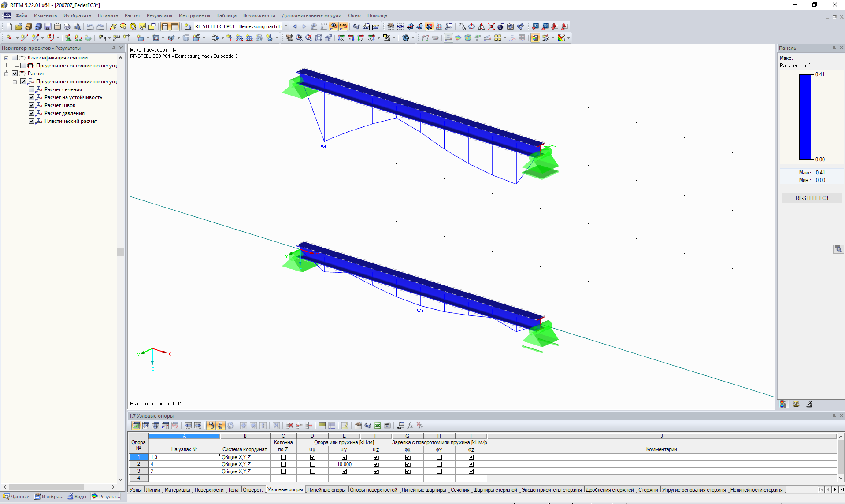Toggle Колонна по Z checkbox in row 3
This screenshot has height=504, width=845.
(283, 471)
